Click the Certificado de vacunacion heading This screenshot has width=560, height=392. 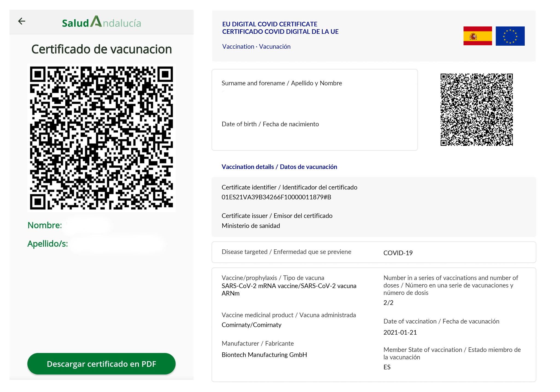tap(101, 49)
